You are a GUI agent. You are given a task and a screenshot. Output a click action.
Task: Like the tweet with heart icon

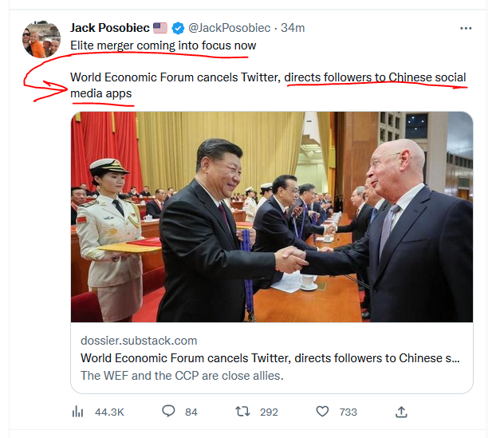[322, 412]
